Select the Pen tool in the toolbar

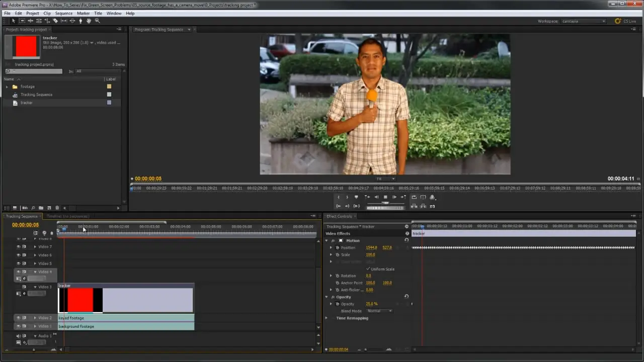pyautogui.click(x=80, y=21)
